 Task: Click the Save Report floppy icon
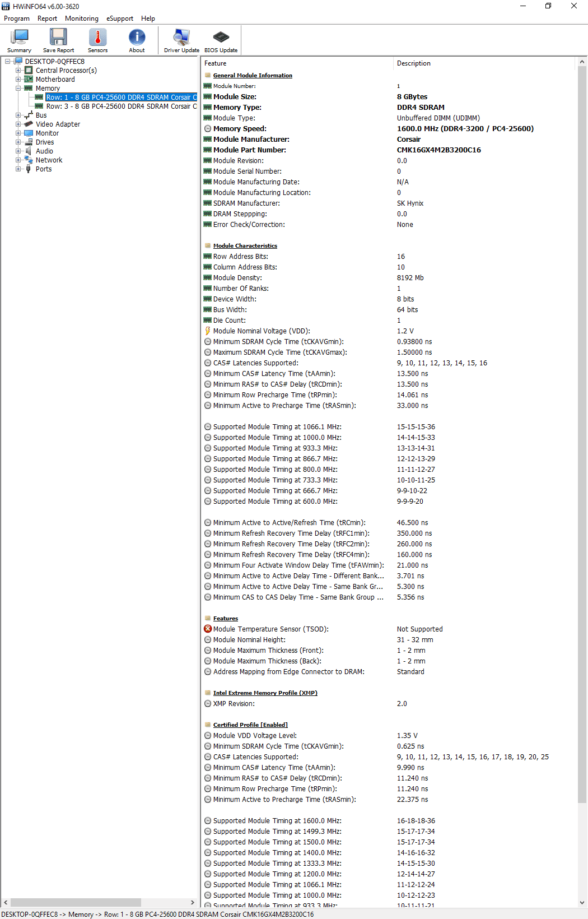58,37
